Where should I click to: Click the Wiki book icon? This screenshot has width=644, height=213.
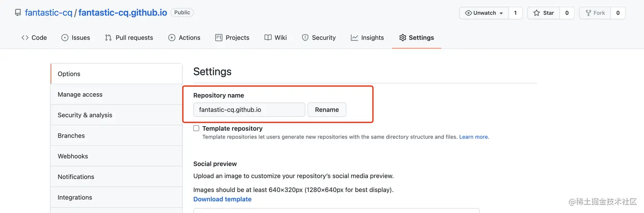pos(268,37)
